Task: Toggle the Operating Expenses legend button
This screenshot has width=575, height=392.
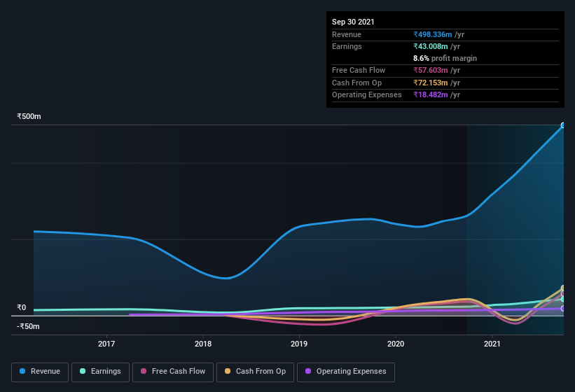Action: tap(346, 372)
